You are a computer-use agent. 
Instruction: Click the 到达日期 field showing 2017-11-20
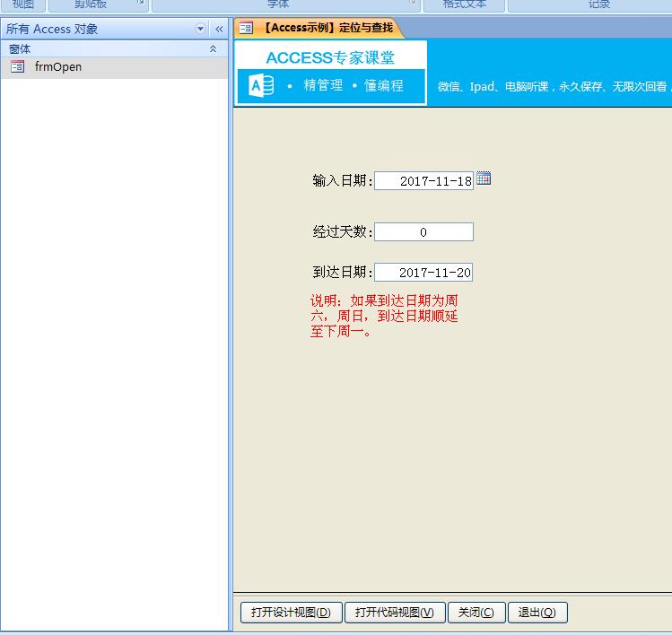pos(423,272)
